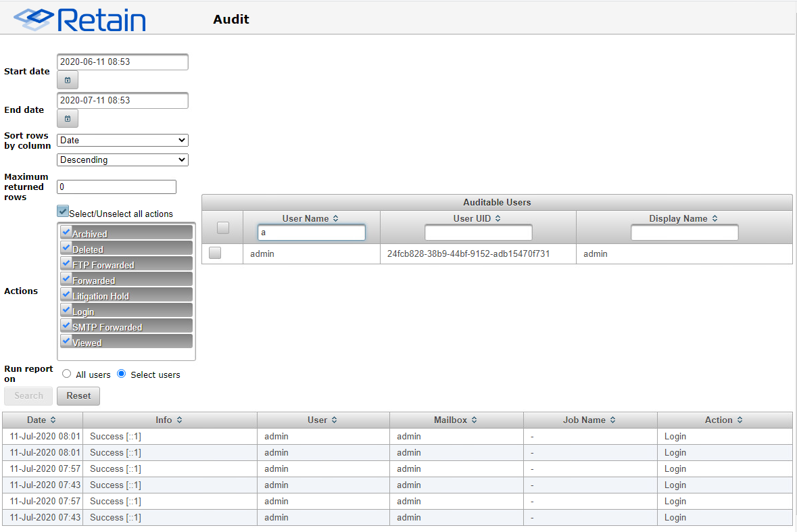Sort results by Date column
Screen dimensions: 797x532
pyautogui.click(x=42, y=420)
